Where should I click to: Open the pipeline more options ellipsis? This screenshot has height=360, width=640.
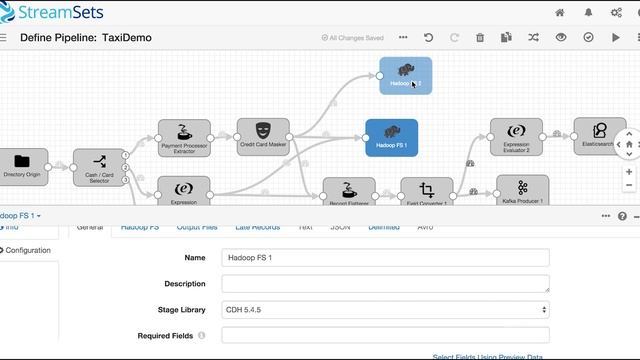[x=403, y=38]
